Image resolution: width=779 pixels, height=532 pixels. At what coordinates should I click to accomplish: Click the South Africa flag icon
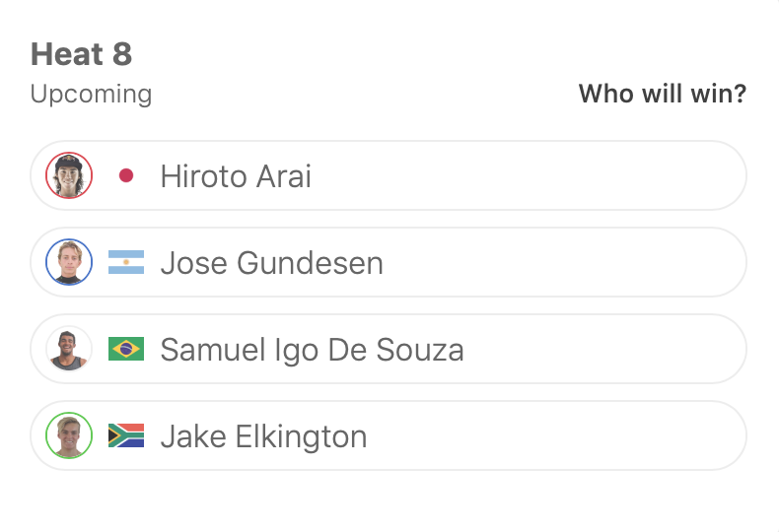pos(126,436)
